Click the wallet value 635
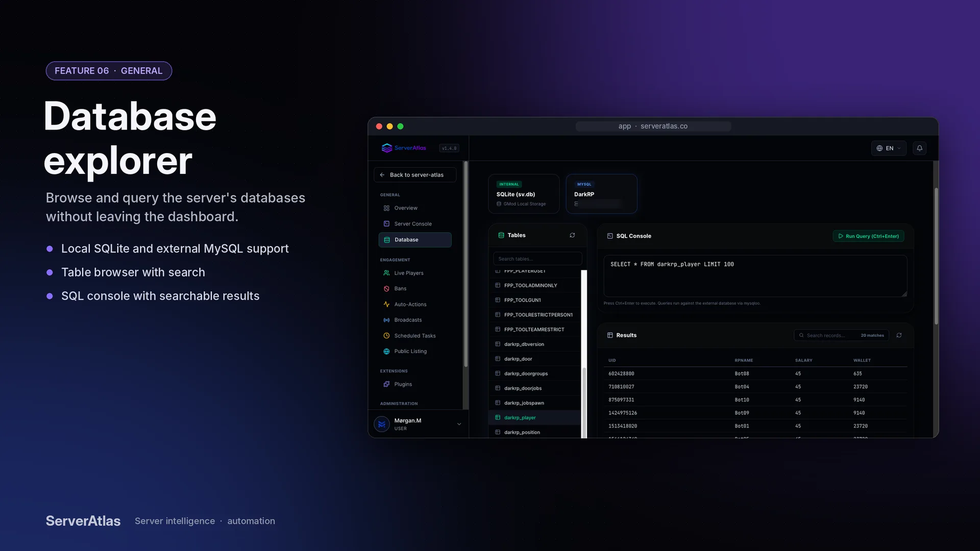980x551 pixels. [x=857, y=374]
